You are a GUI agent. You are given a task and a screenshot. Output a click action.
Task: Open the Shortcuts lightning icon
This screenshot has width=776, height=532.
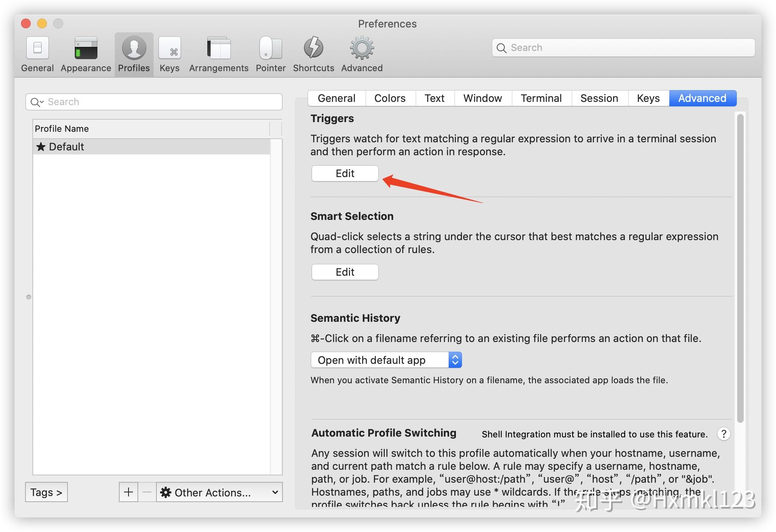click(313, 48)
